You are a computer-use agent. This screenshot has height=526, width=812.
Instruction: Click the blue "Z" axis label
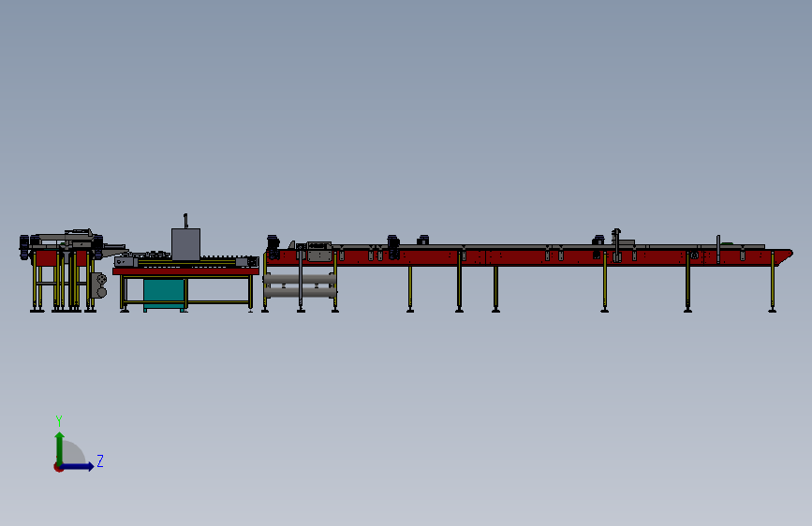coord(100,460)
